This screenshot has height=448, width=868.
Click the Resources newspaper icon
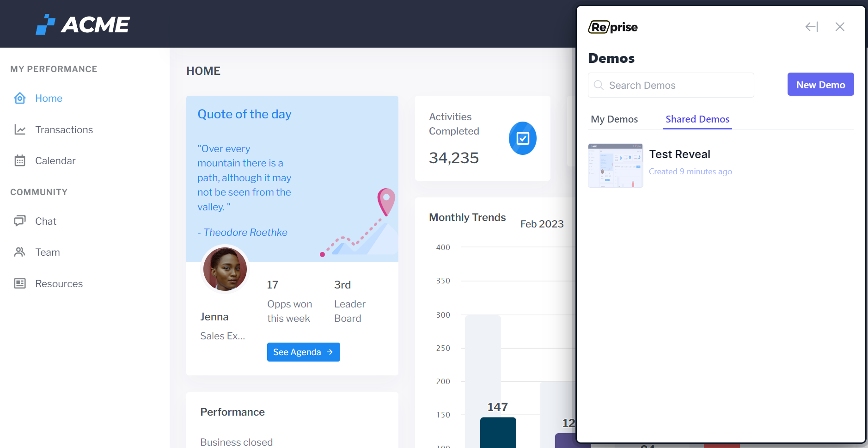click(x=20, y=283)
